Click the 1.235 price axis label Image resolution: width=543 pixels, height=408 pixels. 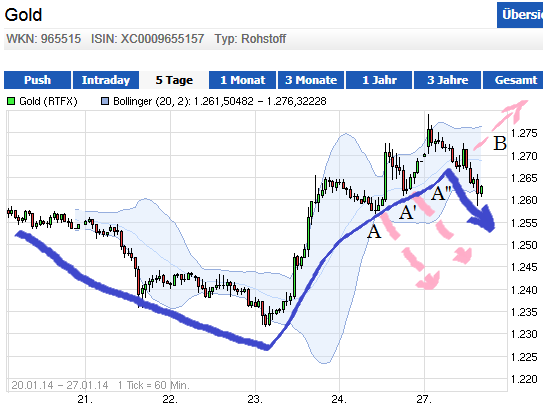524,312
